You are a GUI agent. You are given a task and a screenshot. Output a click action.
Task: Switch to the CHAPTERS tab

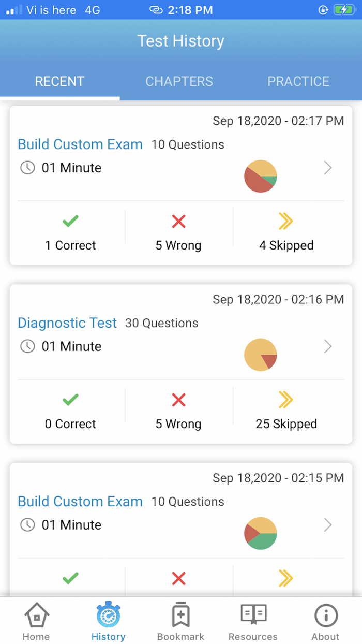point(179,81)
